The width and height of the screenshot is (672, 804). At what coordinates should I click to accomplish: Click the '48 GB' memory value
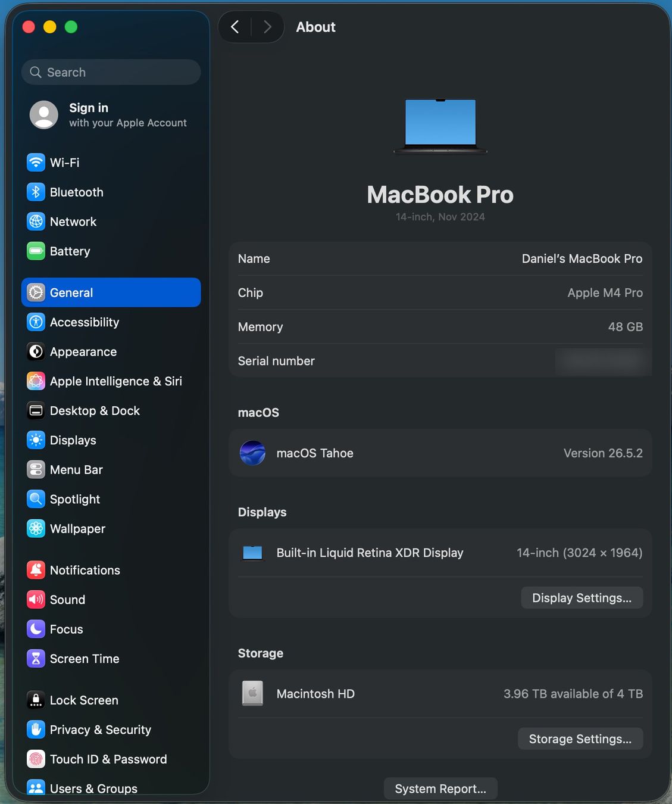click(626, 326)
